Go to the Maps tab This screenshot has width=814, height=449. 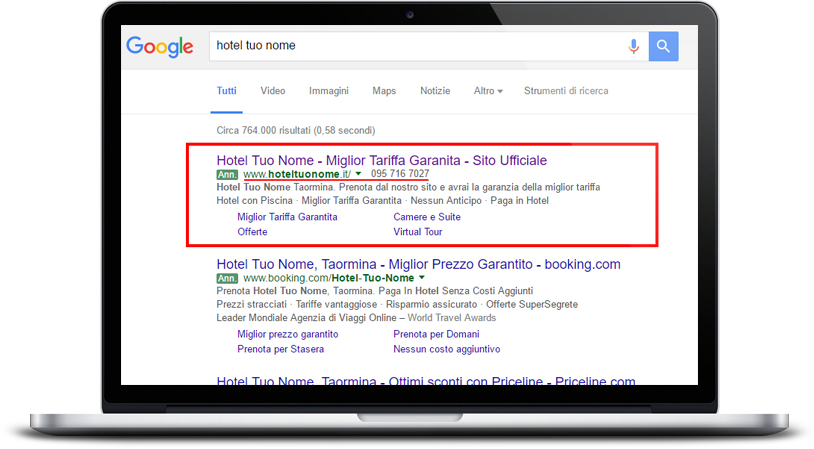click(x=384, y=91)
